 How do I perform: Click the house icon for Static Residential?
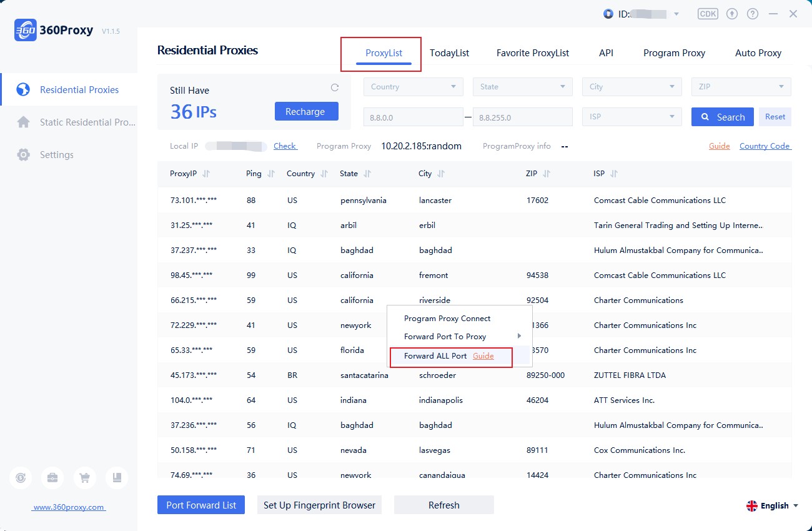click(23, 122)
